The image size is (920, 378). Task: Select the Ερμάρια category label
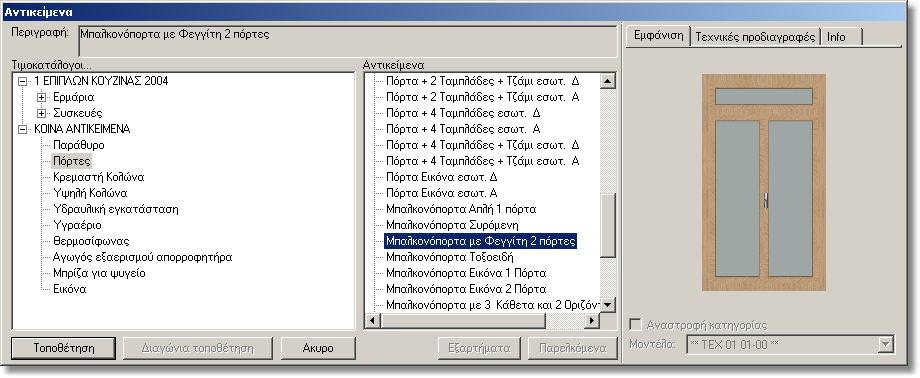coord(73,97)
